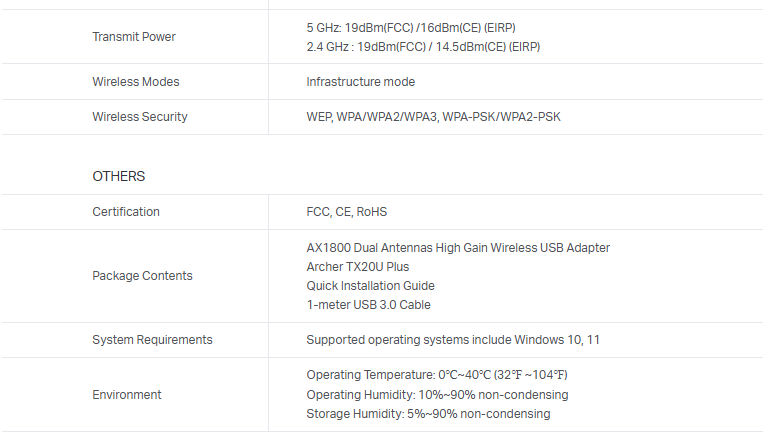Click the 1-meter USB 3.0 Cable entry
The width and height of the screenshot is (764, 446).
tap(368, 305)
